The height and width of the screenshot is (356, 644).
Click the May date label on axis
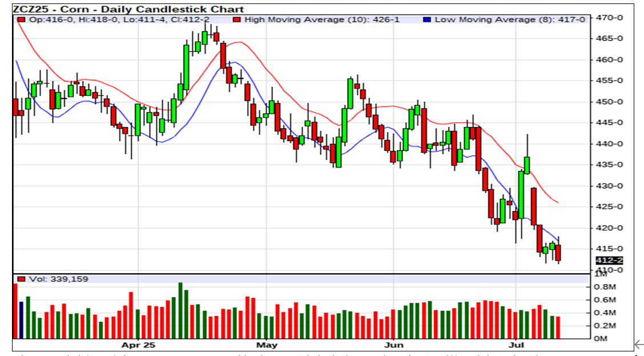coord(267,345)
